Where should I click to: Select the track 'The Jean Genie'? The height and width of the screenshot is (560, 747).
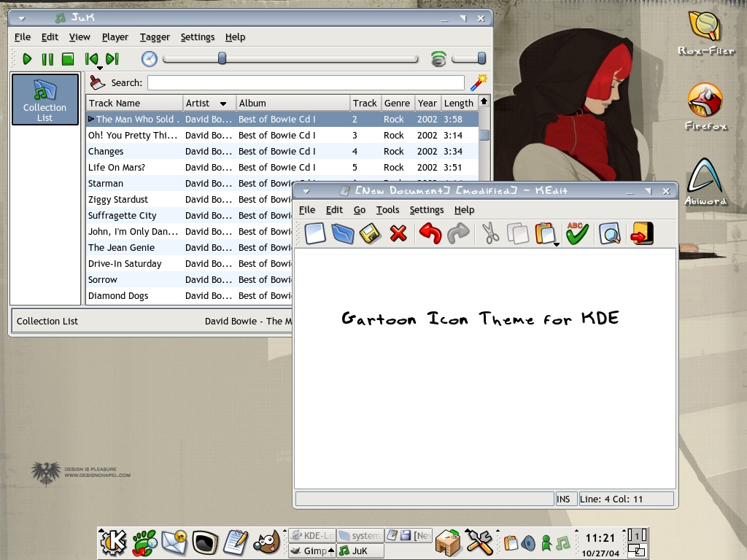tap(189, 247)
